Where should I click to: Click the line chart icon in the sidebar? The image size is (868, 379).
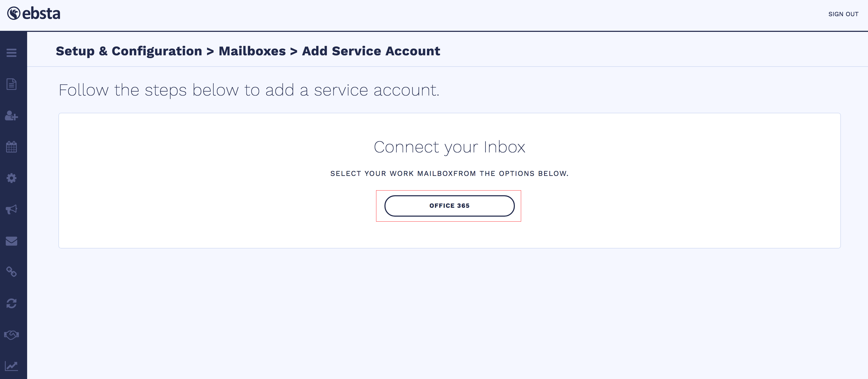(11, 366)
